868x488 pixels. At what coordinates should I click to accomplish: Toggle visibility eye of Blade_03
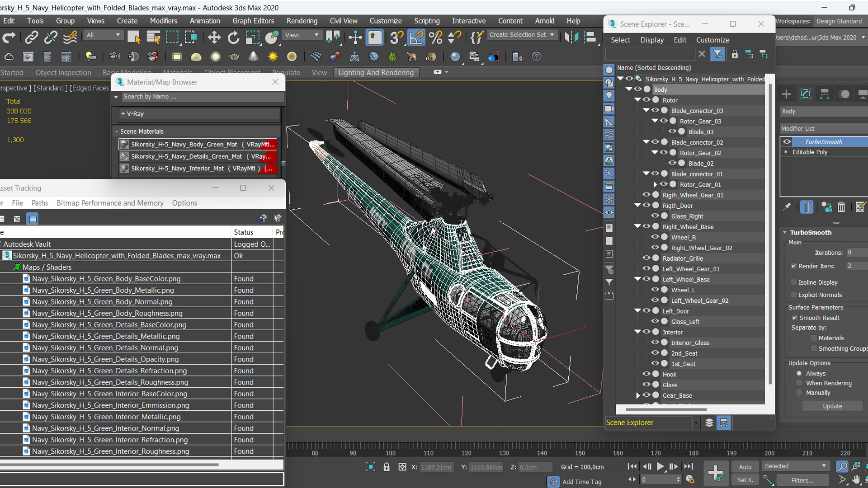[672, 131]
